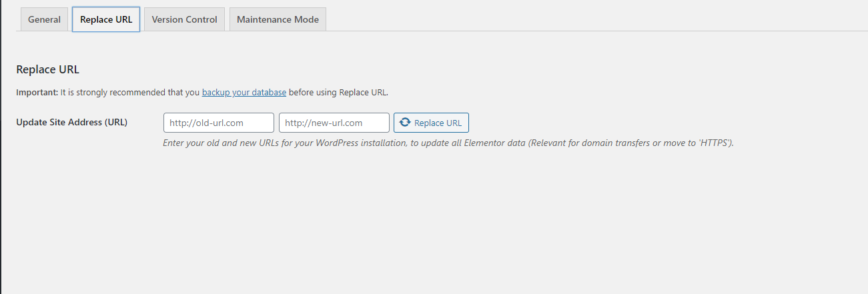Click the bold Important notice text
The width and height of the screenshot is (868, 294).
pos(37,92)
